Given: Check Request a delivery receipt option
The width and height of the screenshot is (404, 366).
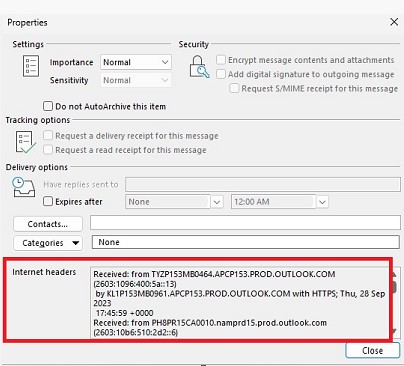Looking at the screenshot, I should click(x=48, y=136).
